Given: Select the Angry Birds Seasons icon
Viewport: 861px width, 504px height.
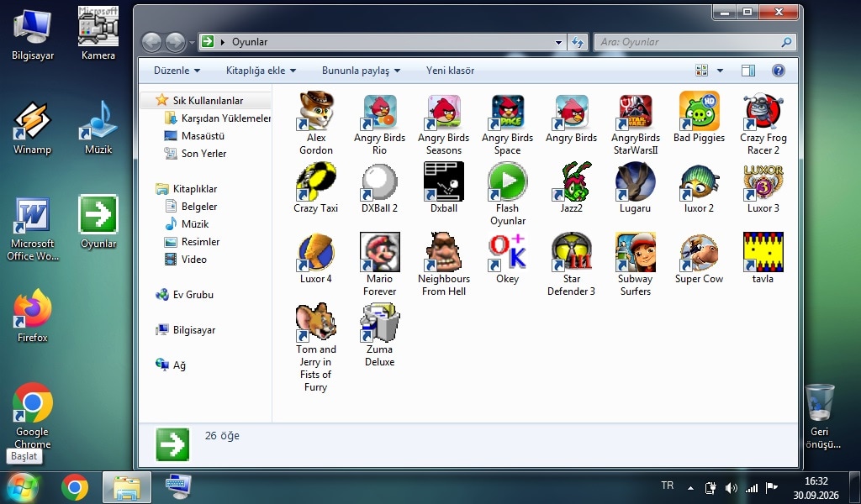Looking at the screenshot, I should [x=444, y=123].
